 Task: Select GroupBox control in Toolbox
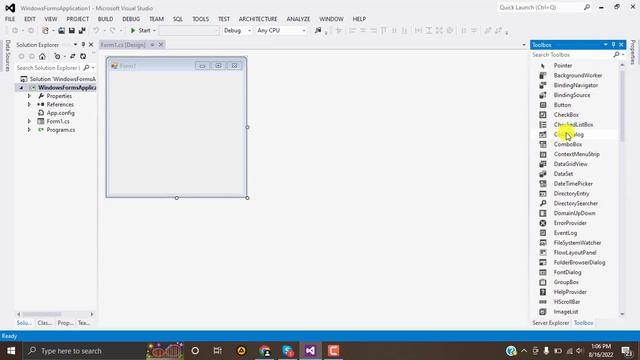[x=566, y=282]
